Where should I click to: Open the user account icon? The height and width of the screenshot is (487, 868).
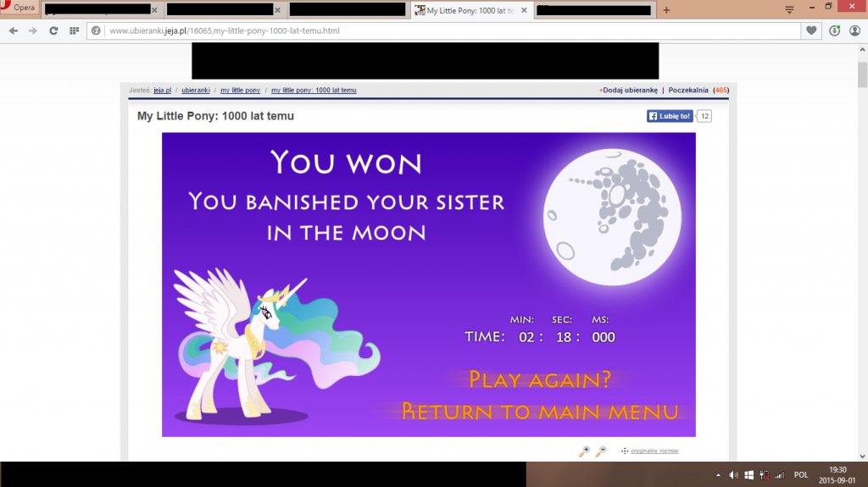click(x=854, y=31)
